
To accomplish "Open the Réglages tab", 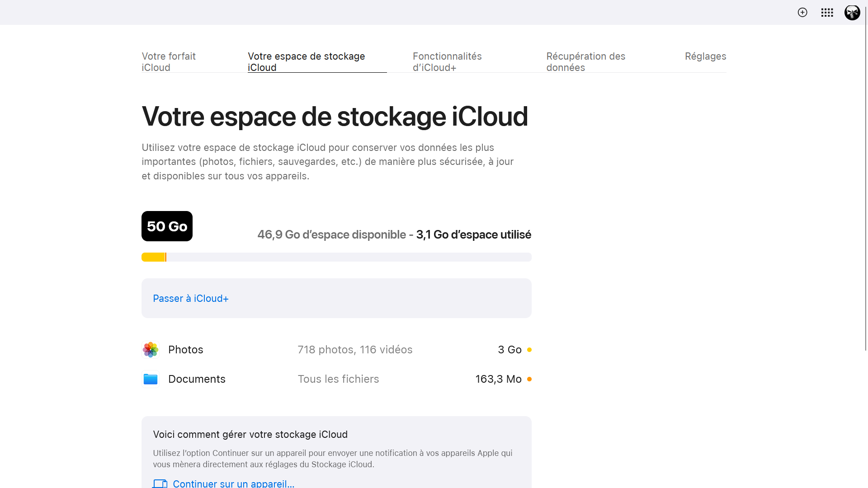I will coord(705,56).
